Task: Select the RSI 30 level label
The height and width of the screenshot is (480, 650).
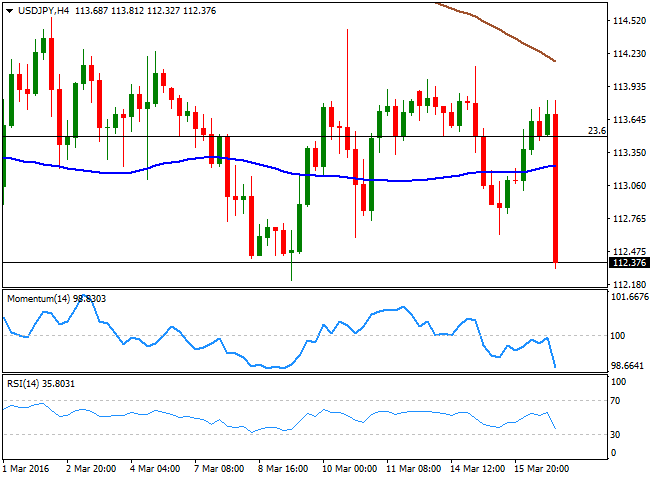Action: pos(615,434)
